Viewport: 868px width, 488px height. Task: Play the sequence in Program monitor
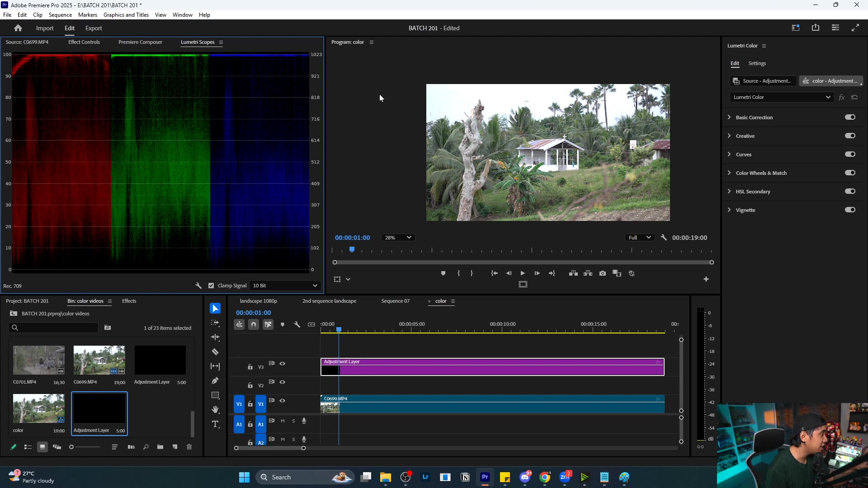[x=523, y=273]
